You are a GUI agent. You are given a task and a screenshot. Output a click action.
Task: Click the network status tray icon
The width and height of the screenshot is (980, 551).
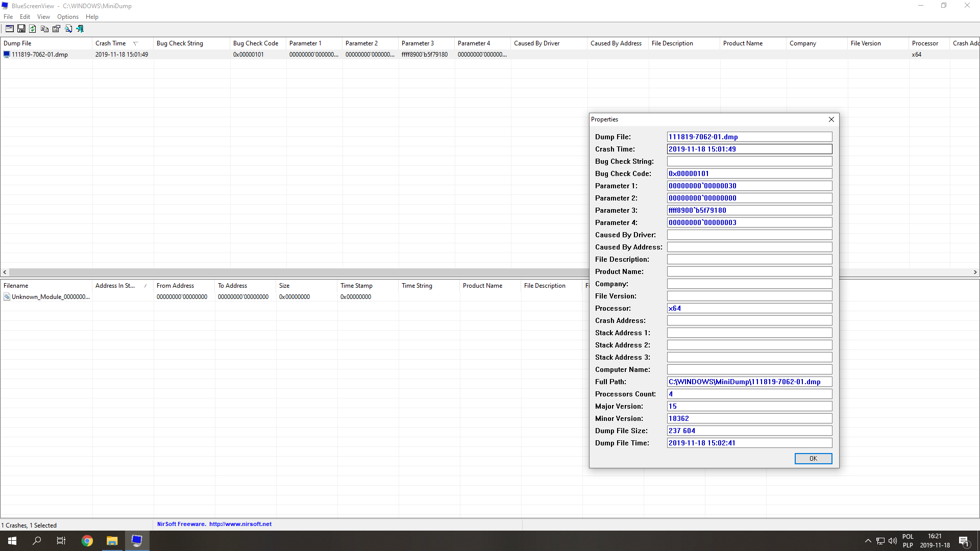click(x=880, y=541)
